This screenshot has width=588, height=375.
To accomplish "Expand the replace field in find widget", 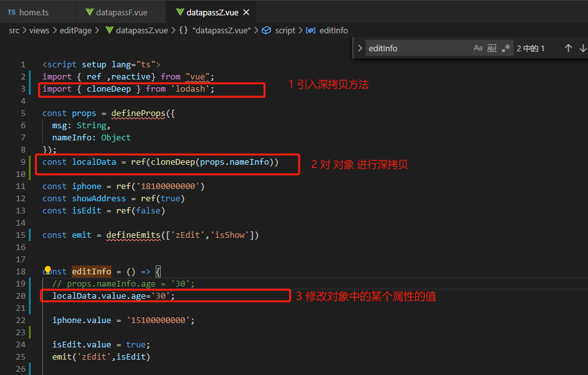I will pos(360,48).
